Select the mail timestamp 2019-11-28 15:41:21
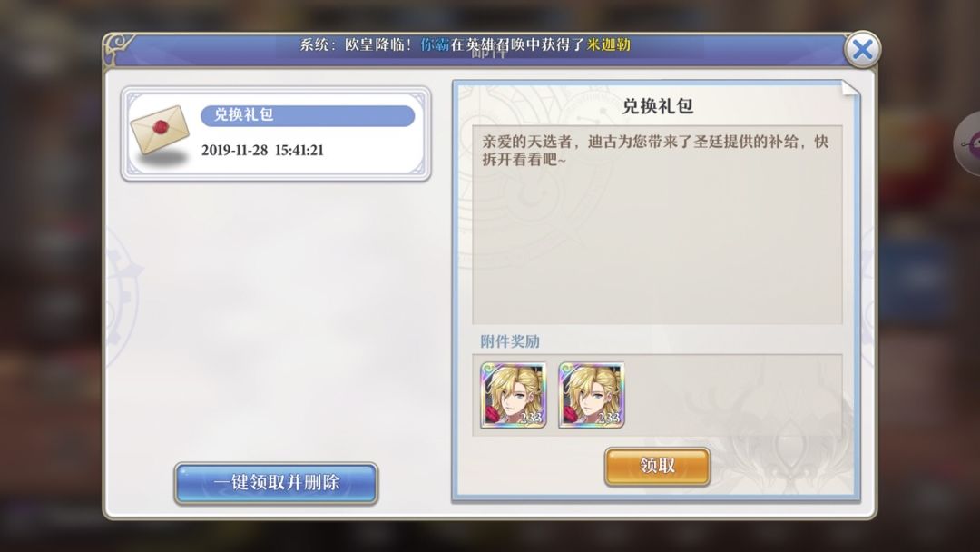The image size is (980, 552). pyautogui.click(x=262, y=151)
